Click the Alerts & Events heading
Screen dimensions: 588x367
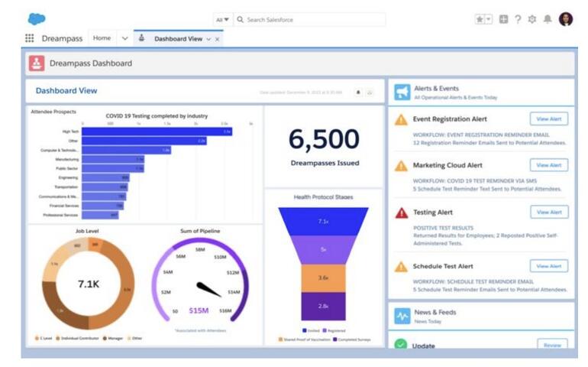pos(436,88)
